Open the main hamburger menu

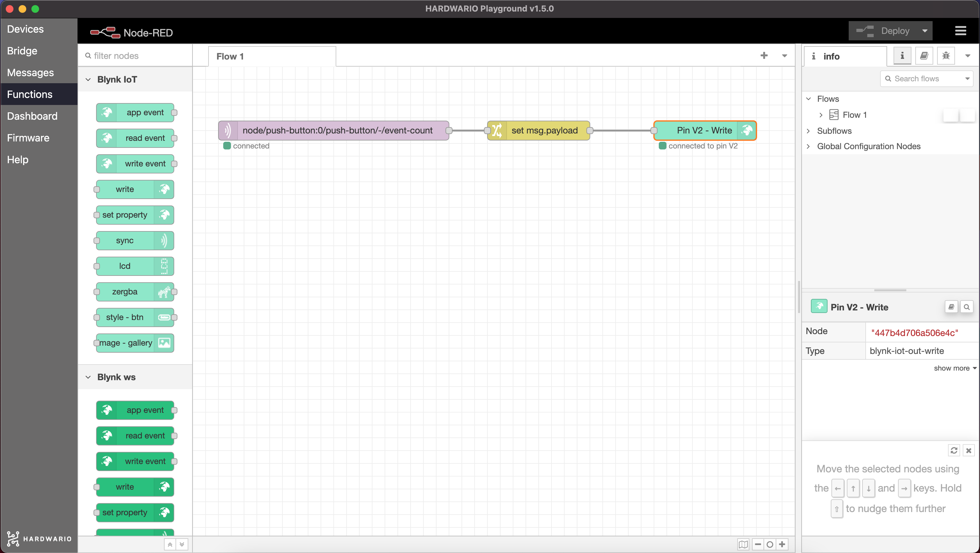click(960, 31)
